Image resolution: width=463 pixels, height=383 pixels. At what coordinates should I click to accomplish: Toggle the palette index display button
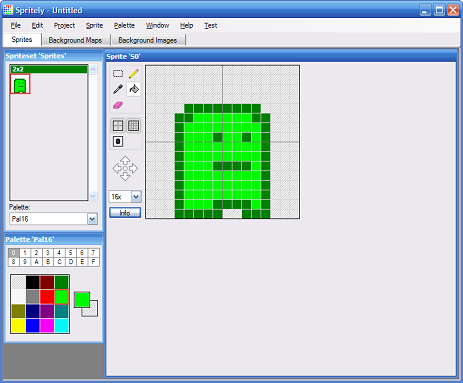point(118,141)
